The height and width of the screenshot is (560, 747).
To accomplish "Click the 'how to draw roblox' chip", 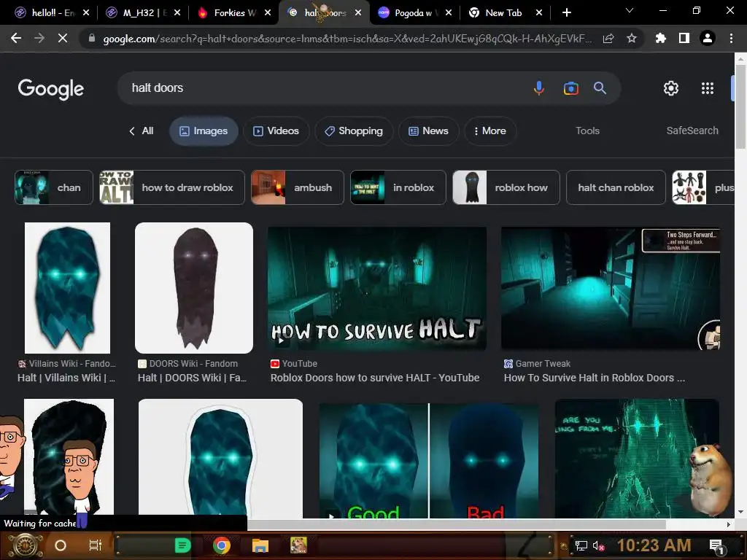I will (172, 187).
